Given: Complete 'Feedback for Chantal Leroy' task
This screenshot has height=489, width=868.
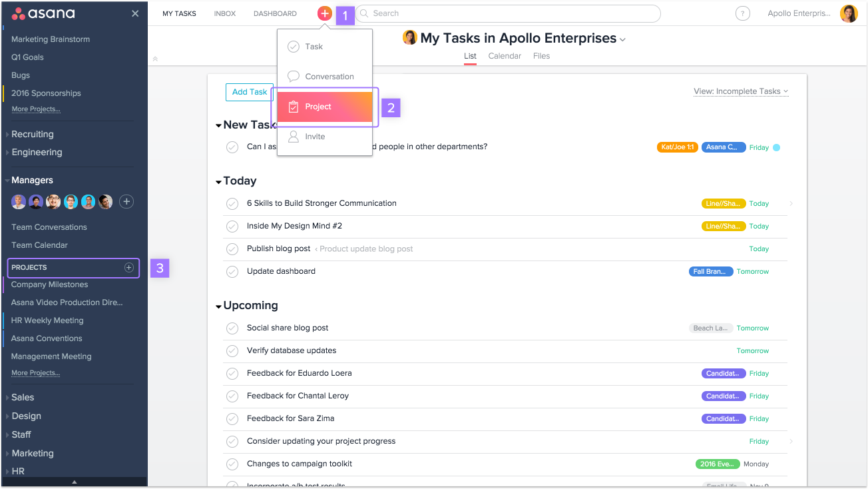Looking at the screenshot, I should coord(232,396).
